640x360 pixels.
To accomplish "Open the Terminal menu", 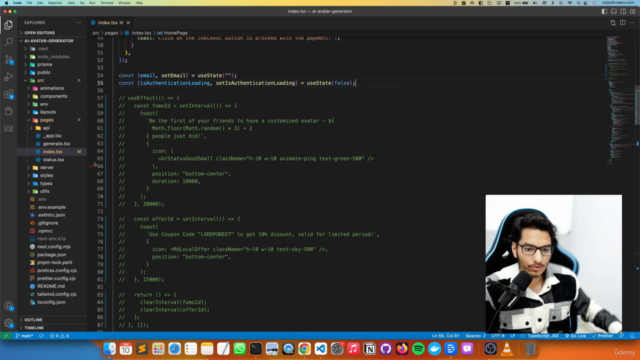I will [107, 3].
